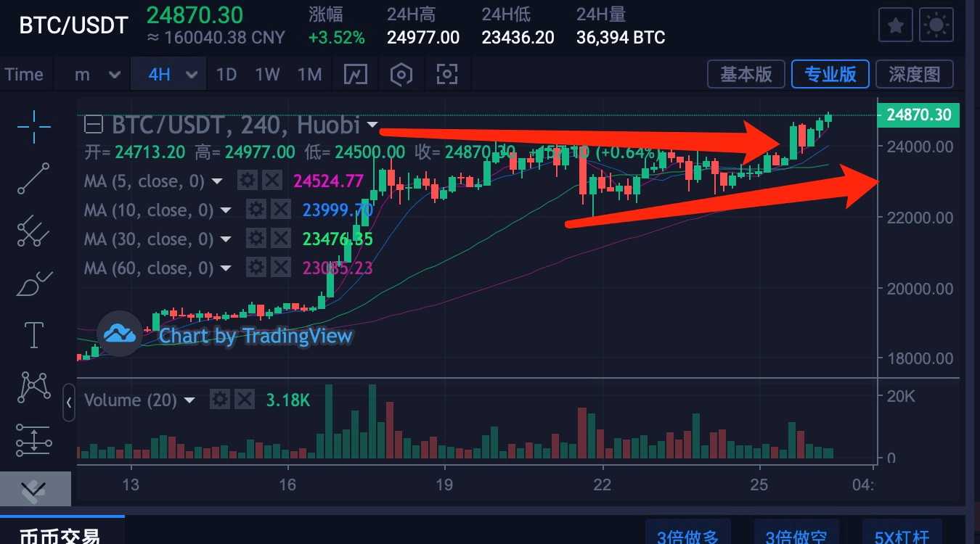Select the trend line drawing tool
The width and height of the screenshot is (980, 544).
click(x=34, y=178)
